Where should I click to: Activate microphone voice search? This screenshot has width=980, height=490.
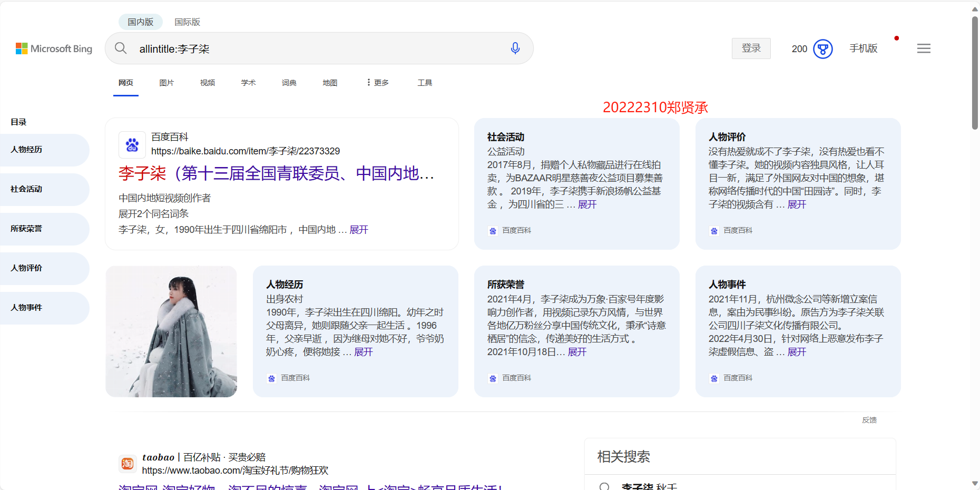pyautogui.click(x=515, y=48)
